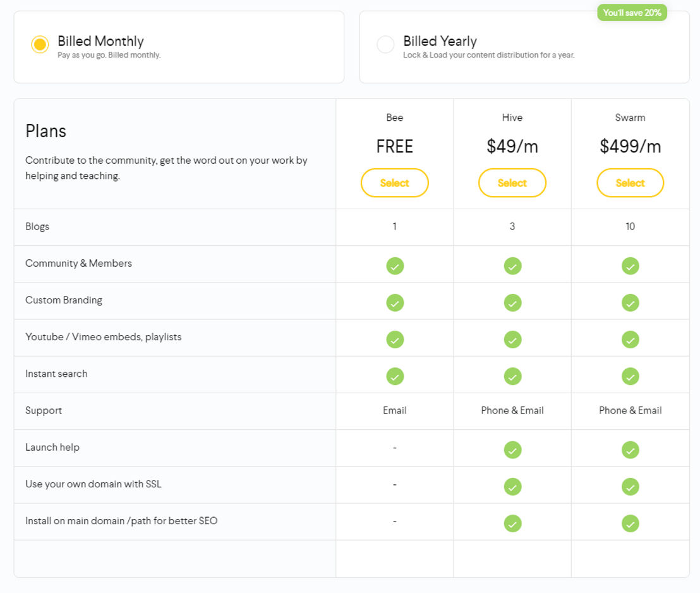The width and height of the screenshot is (700, 593).
Task: Click Pay as you go. Billed monthly text
Action: coord(109,55)
